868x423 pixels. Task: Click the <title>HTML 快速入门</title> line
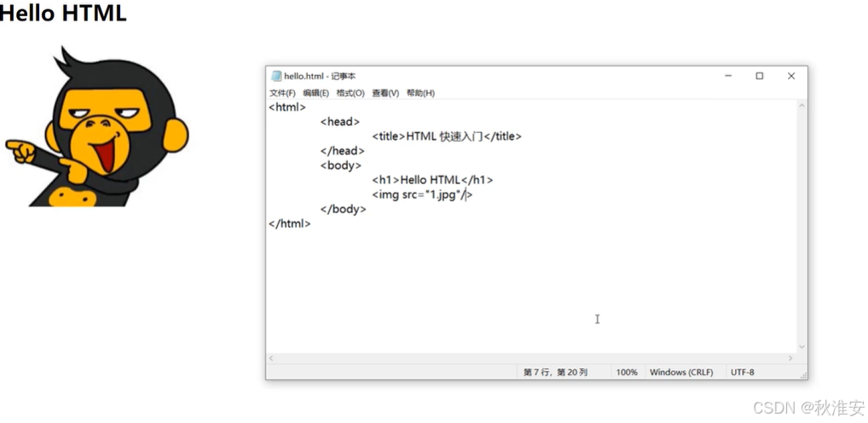point(447,136)
